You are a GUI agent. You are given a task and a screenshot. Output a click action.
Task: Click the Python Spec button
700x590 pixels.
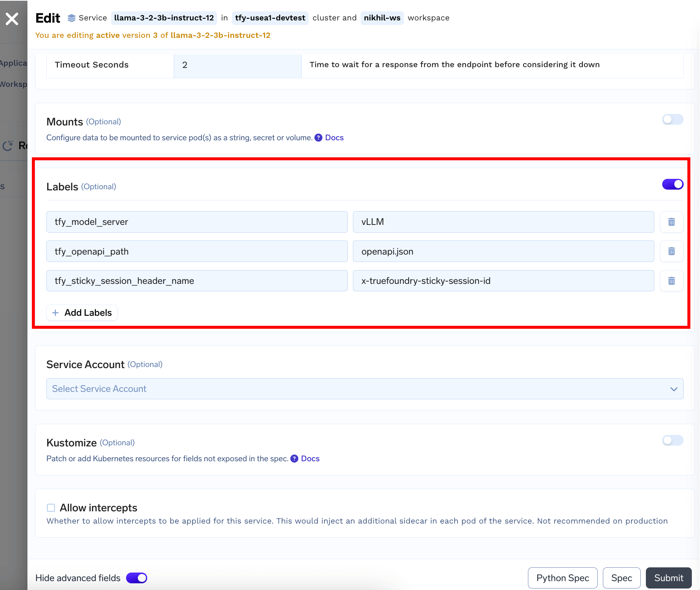tap(562, 578)
